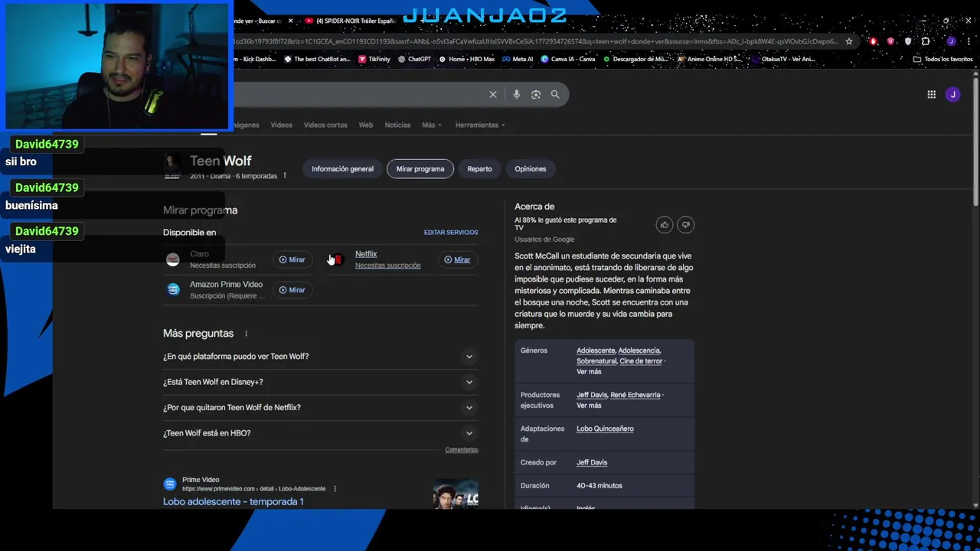980x551 pixels.
Task: Open the three-dot menu next to Más preguntas
Action: click(246, 334)
